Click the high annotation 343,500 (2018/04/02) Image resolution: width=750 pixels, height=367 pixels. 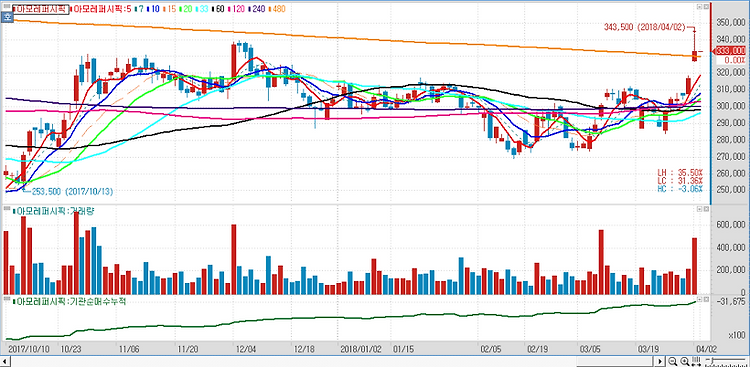[645, 27]
